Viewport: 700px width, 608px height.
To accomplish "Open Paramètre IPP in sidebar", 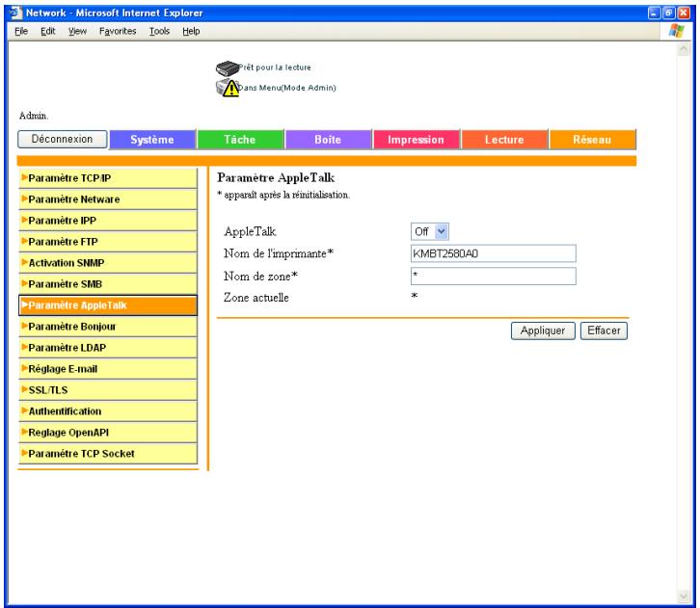I will tap(108, 221).
